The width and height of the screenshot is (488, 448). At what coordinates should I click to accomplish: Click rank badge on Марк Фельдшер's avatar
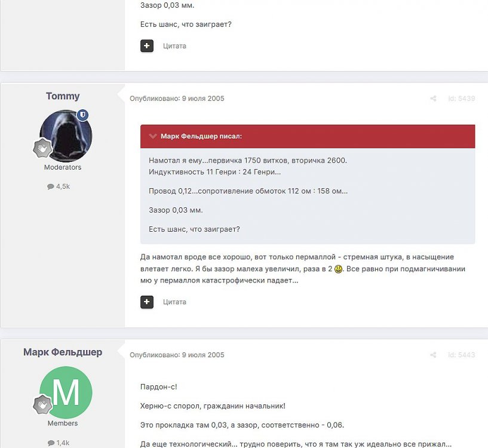[x=42, y=404]
